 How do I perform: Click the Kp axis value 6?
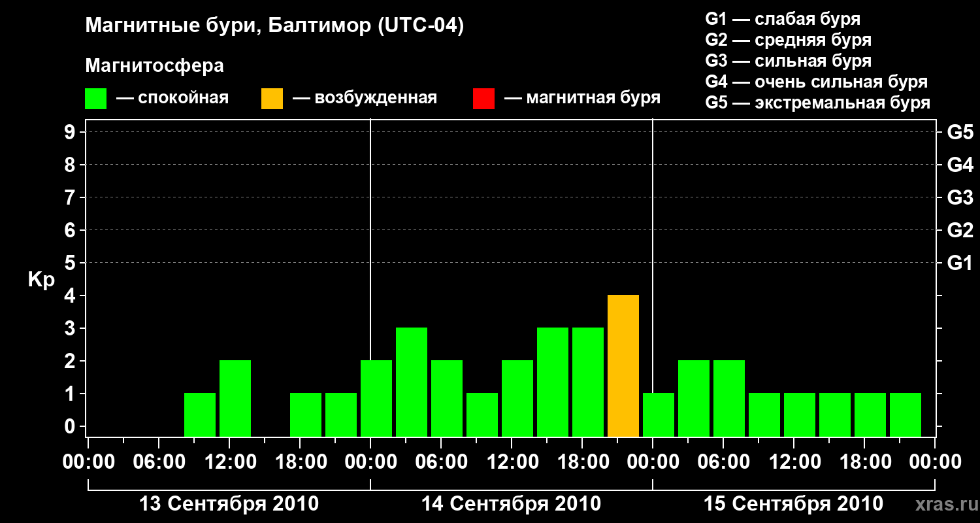pos(71,231)
